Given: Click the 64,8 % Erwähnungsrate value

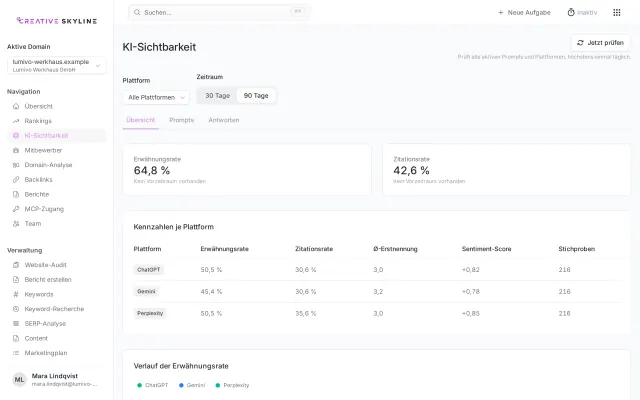Looking at the screenshot, I should click(152, 170).
